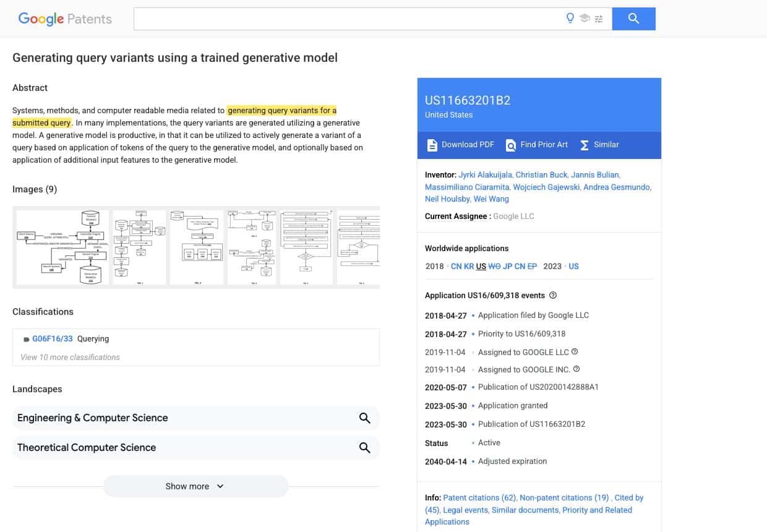This screenshot has height=532, width=767.
Task: Click the Find Prior Art icon
Action: coord(511,145)
